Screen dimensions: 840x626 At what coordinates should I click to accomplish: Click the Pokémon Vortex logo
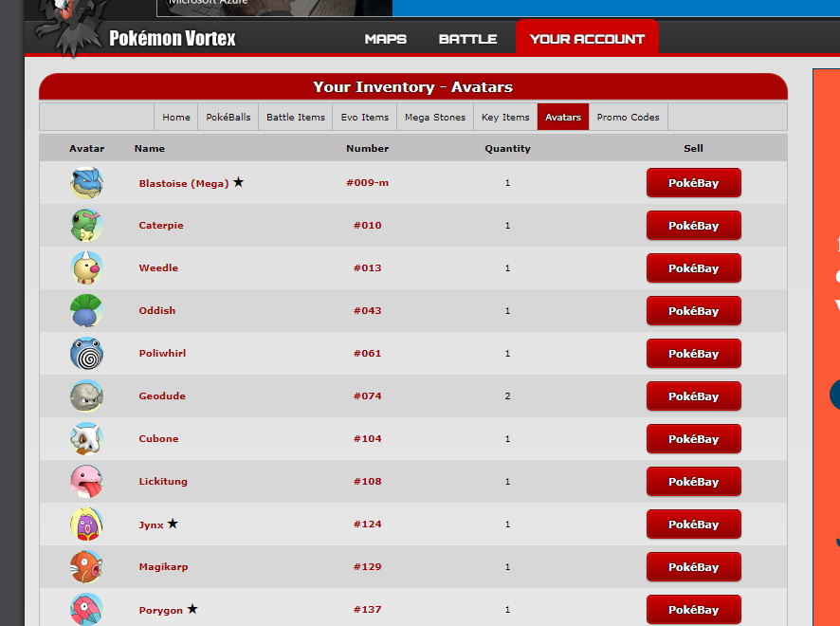[x=172, y=39]
